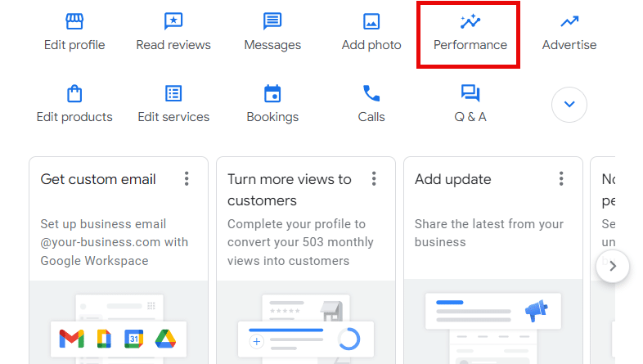Open the Edit profile storefront icon
643x364 pixels.
point(74,21)
